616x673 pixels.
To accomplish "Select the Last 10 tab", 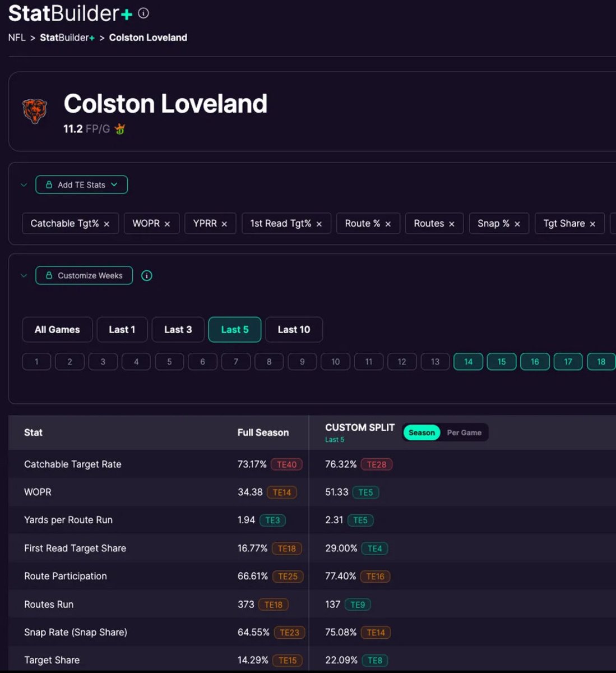I will click(294, 330).
